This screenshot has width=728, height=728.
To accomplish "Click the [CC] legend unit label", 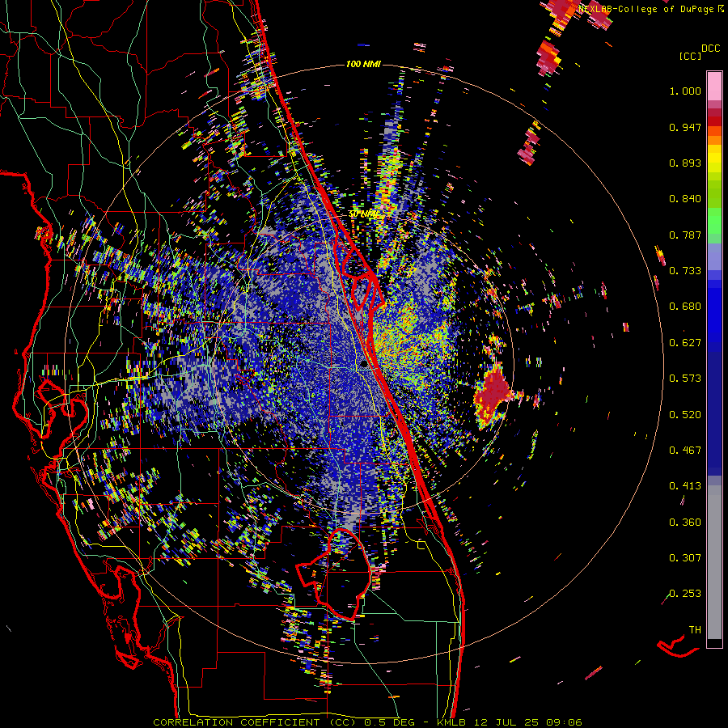I will tap(691, 56).
